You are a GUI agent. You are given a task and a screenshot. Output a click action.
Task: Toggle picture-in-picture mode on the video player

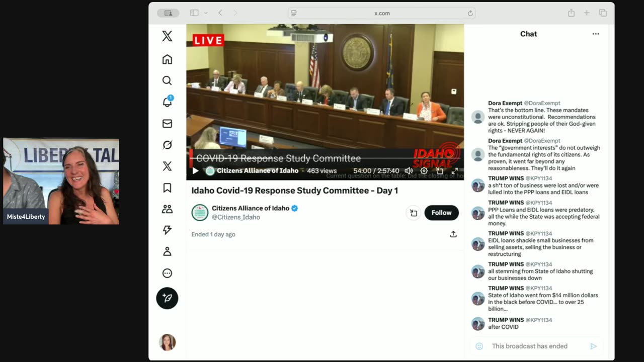point(440,171)
